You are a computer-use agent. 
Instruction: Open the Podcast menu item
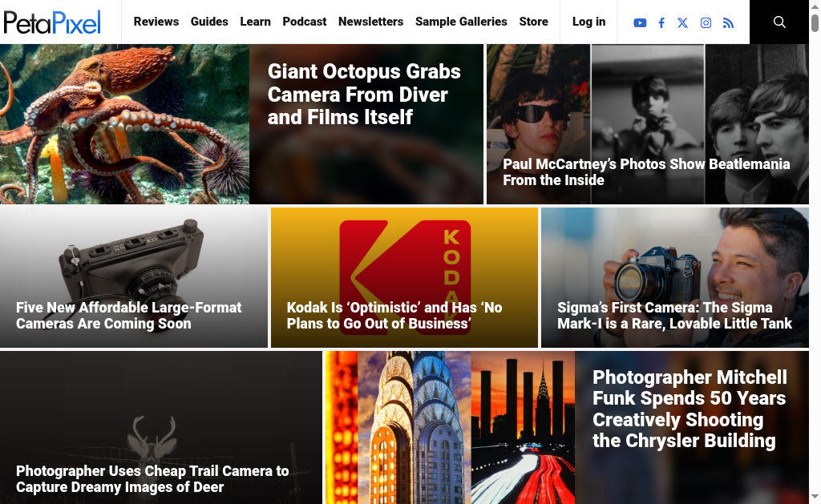[x=304, y=22]
